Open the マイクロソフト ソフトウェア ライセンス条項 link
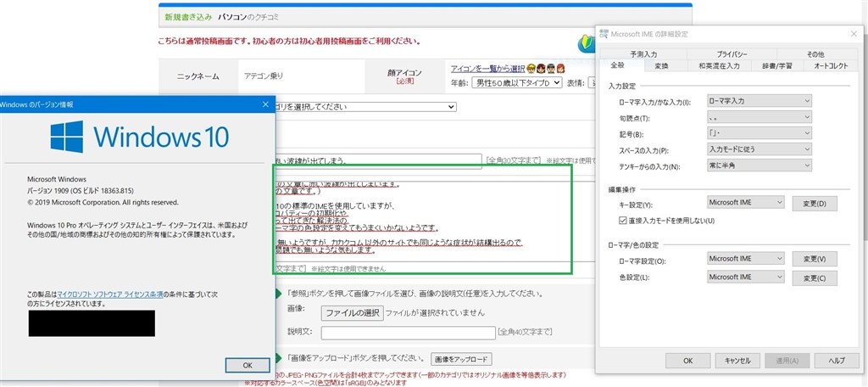Image resolution: width=868 pixels, height=387 pixels. pyautogui.click(x=110, y=295)
